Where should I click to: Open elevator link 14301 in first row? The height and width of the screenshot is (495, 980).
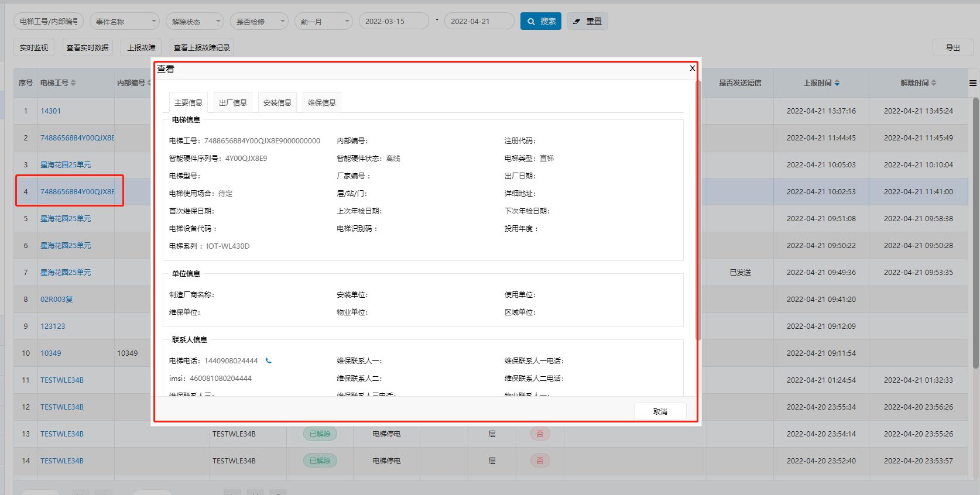pyautogui.click(x=50, y=111)
